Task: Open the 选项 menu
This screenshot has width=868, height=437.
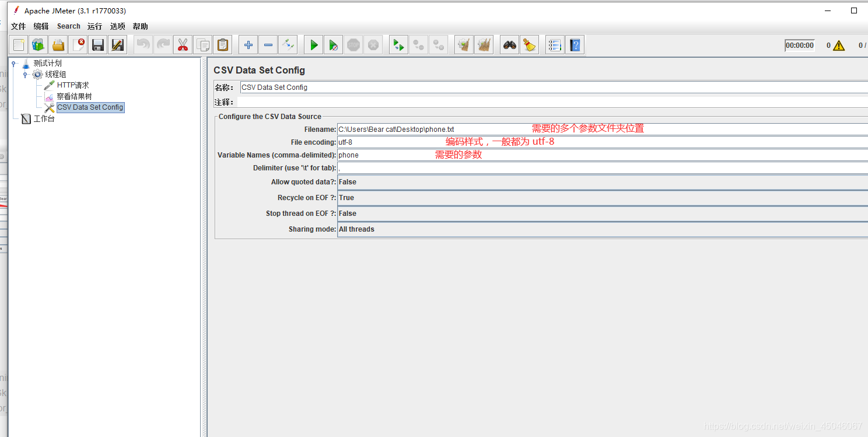Action: pos(118,26)
